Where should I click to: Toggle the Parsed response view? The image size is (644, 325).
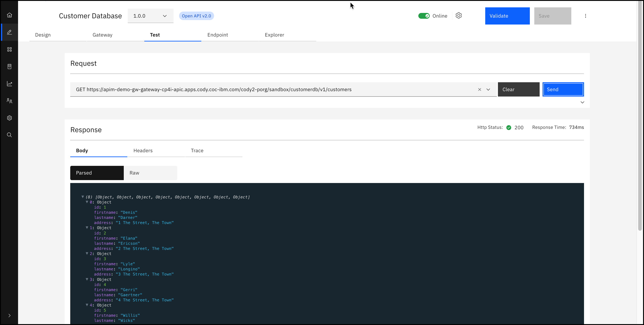pyautogui.click(x=97, y=173)
